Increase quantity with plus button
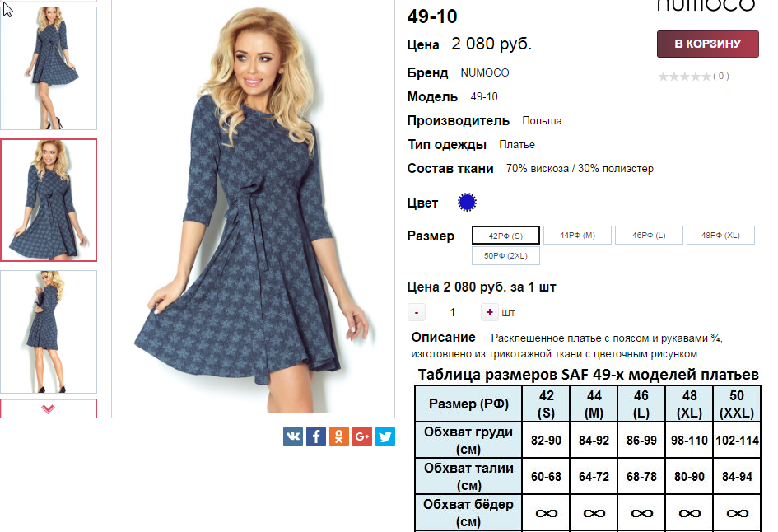This screenshot has height=532, width=778. 489,312
